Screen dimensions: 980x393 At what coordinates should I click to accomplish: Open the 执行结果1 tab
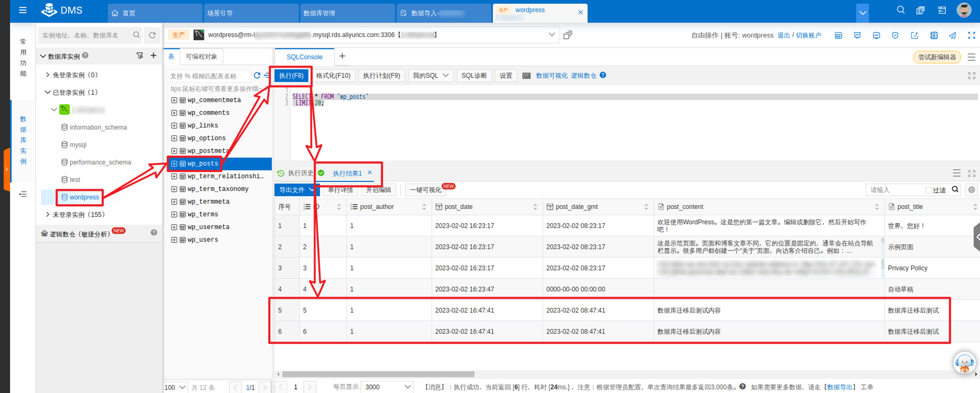click(x=347, y=173)
